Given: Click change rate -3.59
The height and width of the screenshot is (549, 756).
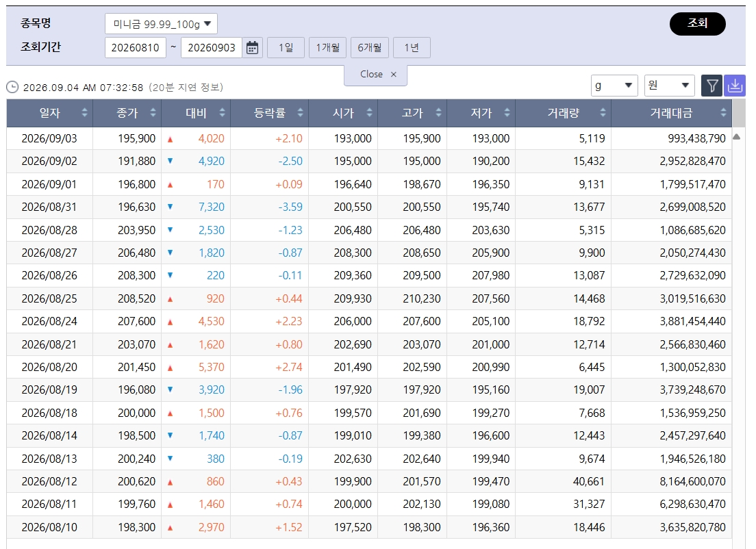Looking at the screenshot, I should click(x=290, y=207).
